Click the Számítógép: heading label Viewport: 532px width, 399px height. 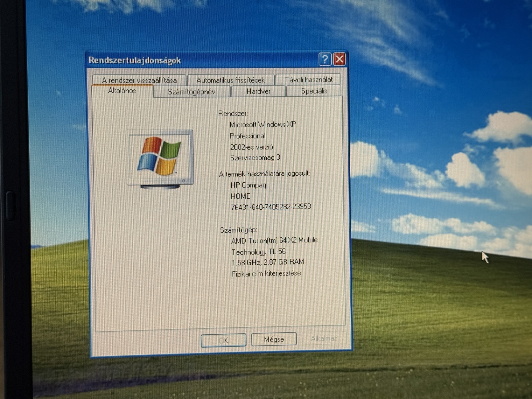point(239,230)
